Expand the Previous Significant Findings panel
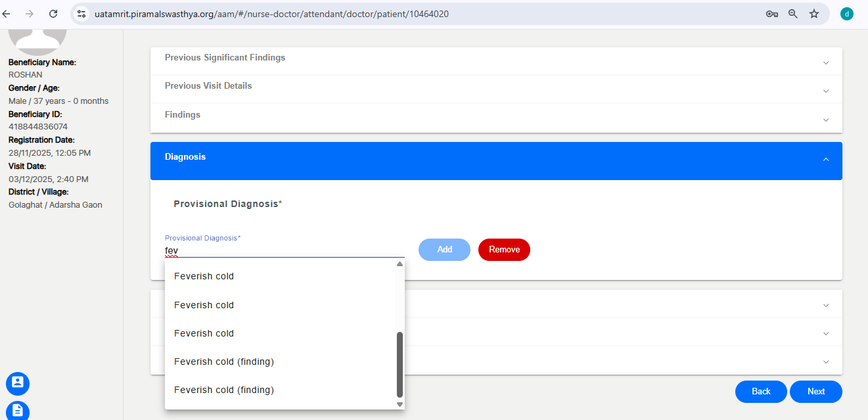The width and height of the screenshot is (868, 420). pyautogui.click(x=826, y=63)
